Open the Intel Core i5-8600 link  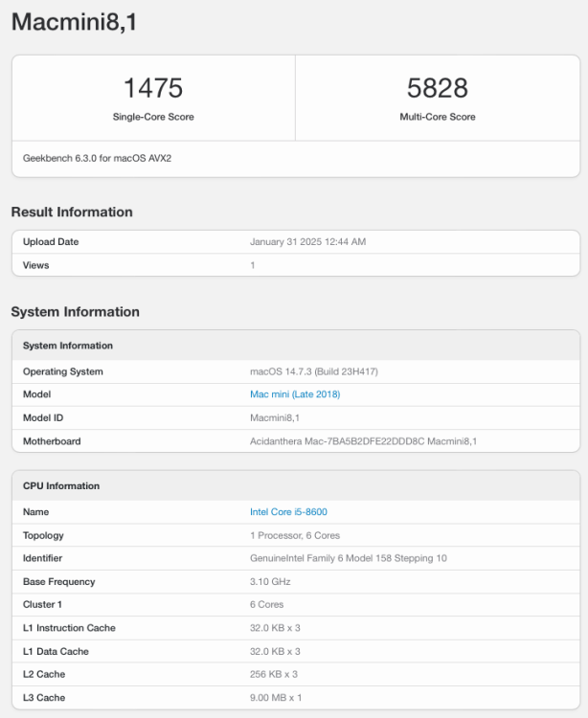pos(288,512)
